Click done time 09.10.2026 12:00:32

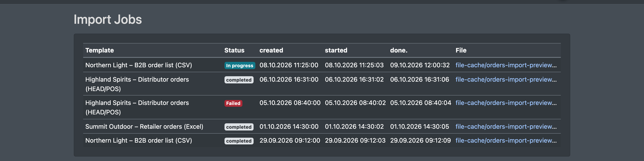tap(420, 65)
